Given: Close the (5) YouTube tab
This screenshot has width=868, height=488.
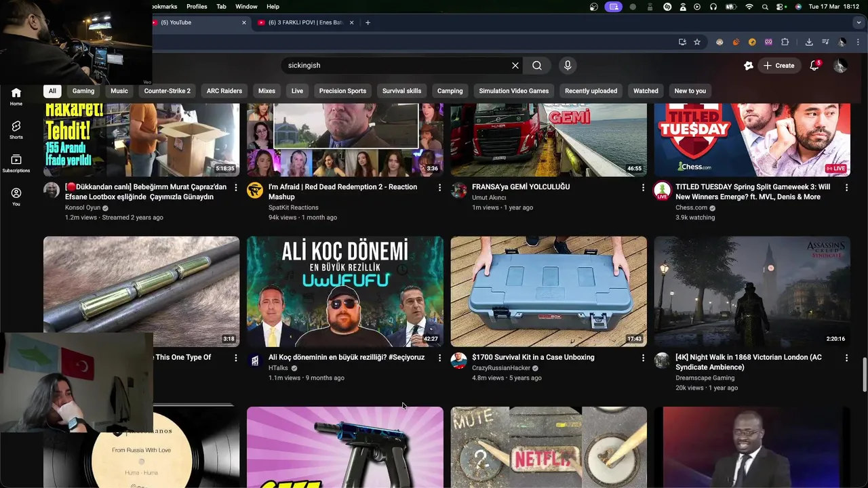Looking at the screenshot, I should (244, 22).
